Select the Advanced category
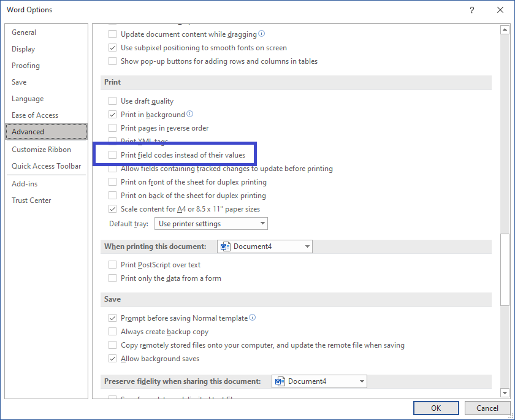The height and width of the screenshot is (420, 515). pos(47,132)
